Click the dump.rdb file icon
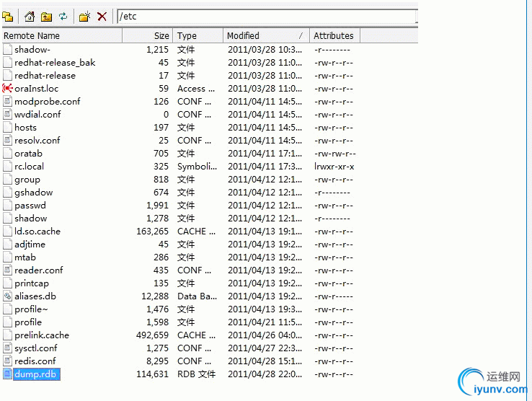The image size is (532, 401). point(7,374)
